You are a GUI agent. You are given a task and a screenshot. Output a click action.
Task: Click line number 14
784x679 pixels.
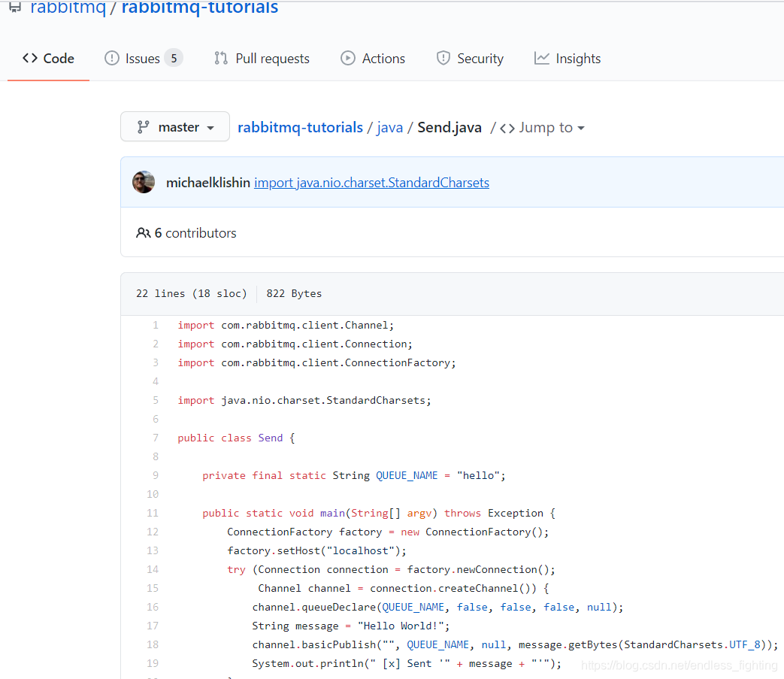coord(153,569)
